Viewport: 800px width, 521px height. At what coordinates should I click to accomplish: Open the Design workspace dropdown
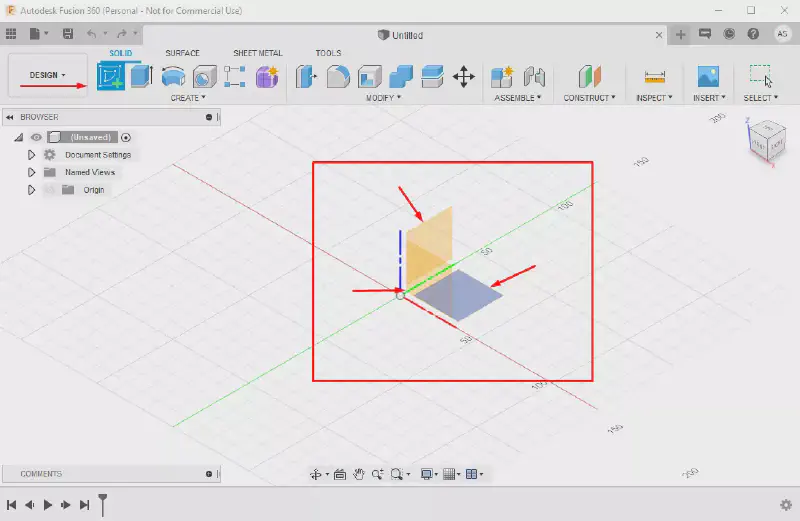pyautogui.click(x=47, y=75)
